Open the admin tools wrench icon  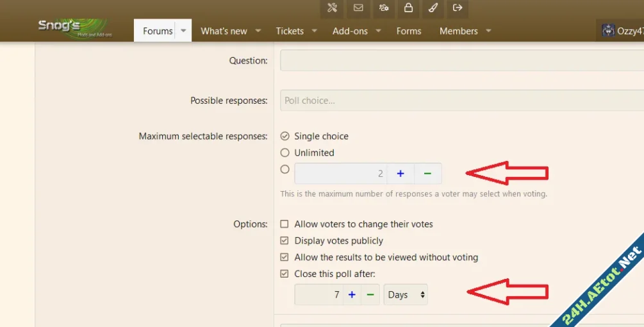coord(332,8)
